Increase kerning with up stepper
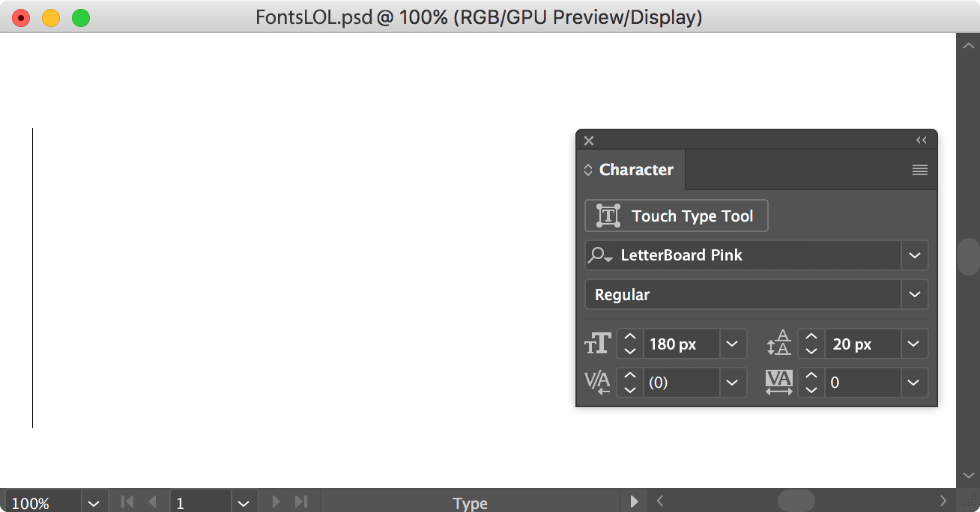This screenshot has width=980, height=512. click(630, 376)
